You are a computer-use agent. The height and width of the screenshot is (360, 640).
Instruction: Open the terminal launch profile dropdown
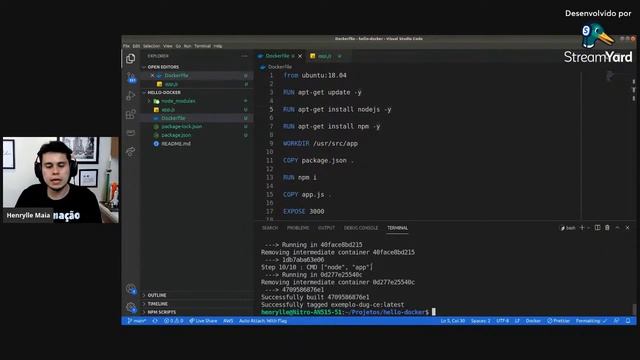tap(589, 228)
